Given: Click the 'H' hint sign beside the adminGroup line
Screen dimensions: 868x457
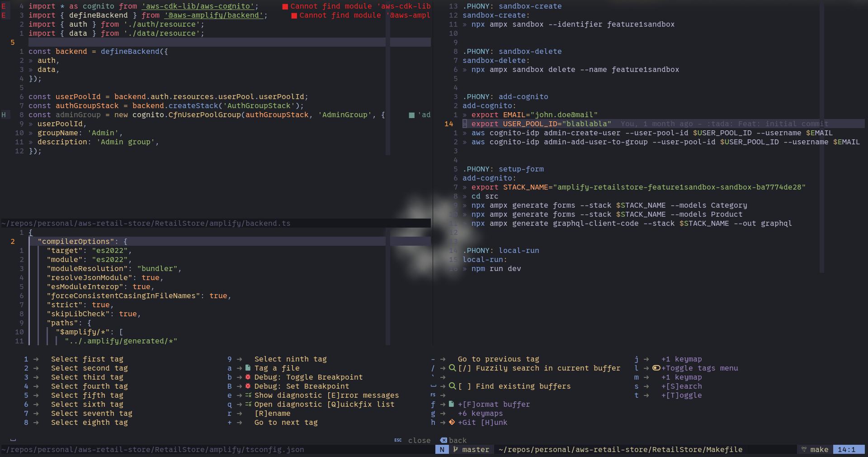Looking at the screenshot, I should click(4, 114).
